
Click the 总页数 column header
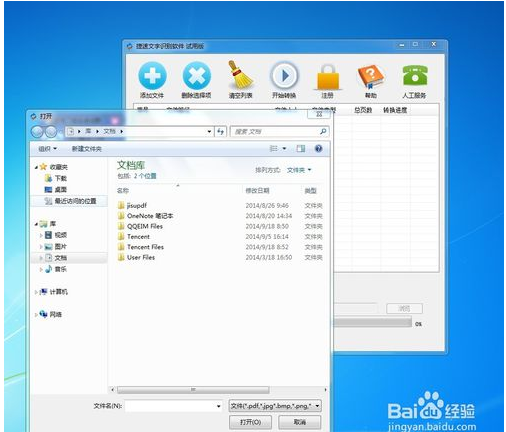[363, 110]
